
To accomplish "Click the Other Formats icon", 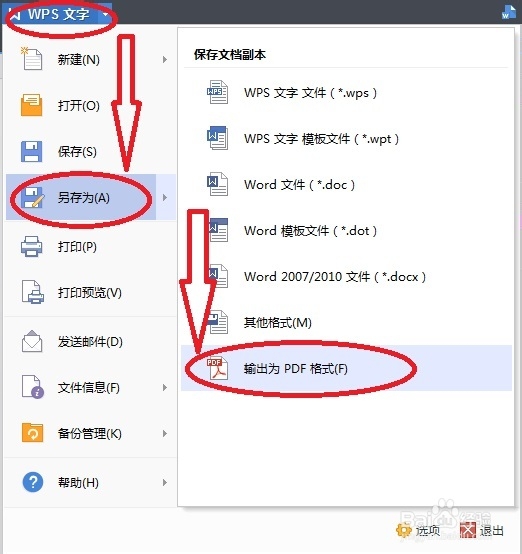I will [217, 322].
